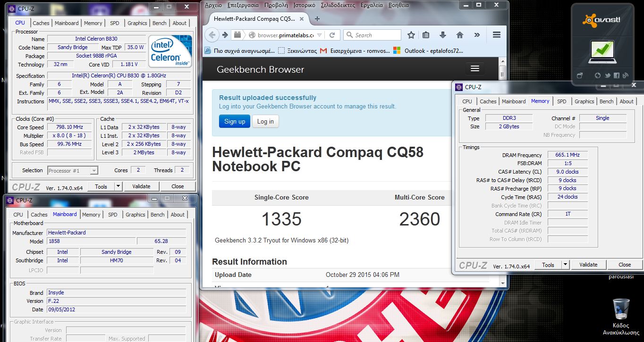
Task: Click Close button in Memory CPU-Z window
Action: pos(625,265)
